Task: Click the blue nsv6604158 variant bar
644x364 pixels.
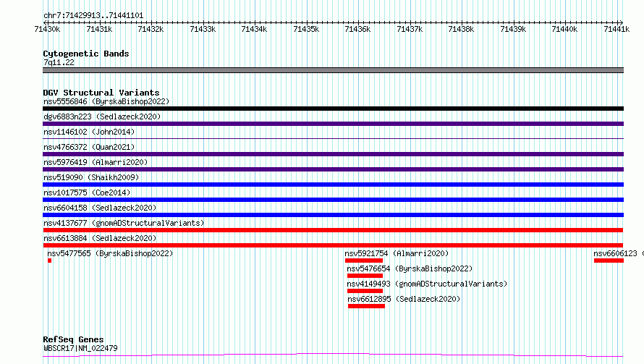Action: (x=333, y=215)
